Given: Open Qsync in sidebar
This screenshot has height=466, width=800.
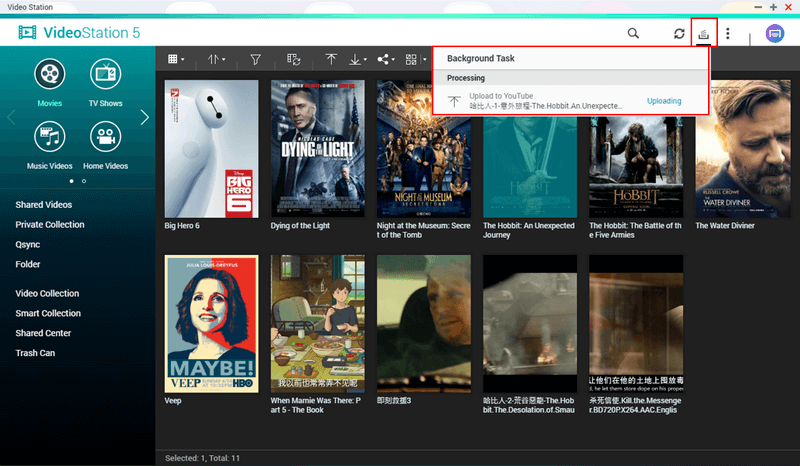Looking at the screenshot, I should pyautogui.click(x=28, y=244).
